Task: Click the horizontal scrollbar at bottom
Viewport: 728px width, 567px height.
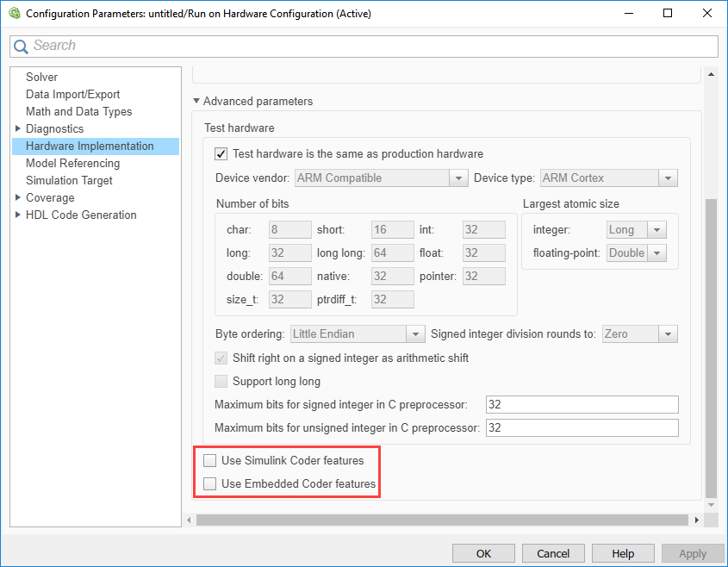Action: coord(443,520)
